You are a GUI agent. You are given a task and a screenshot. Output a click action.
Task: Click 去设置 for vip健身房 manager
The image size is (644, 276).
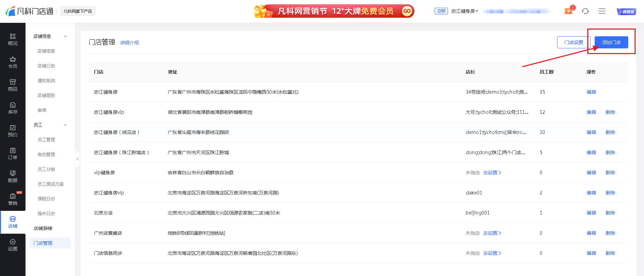[492, 173]
